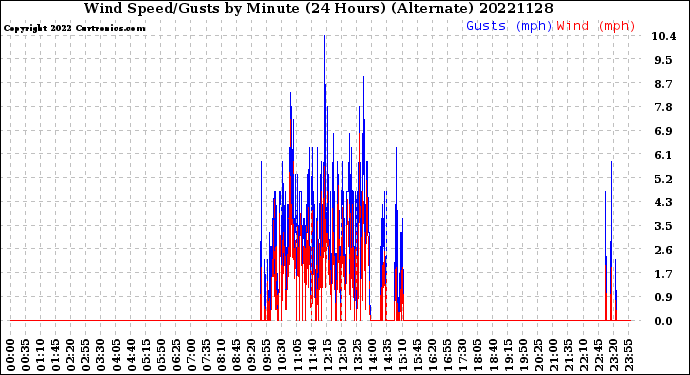Click the 12:15 time label
This screenshot has width=690, height=375.
coord(327,354)
